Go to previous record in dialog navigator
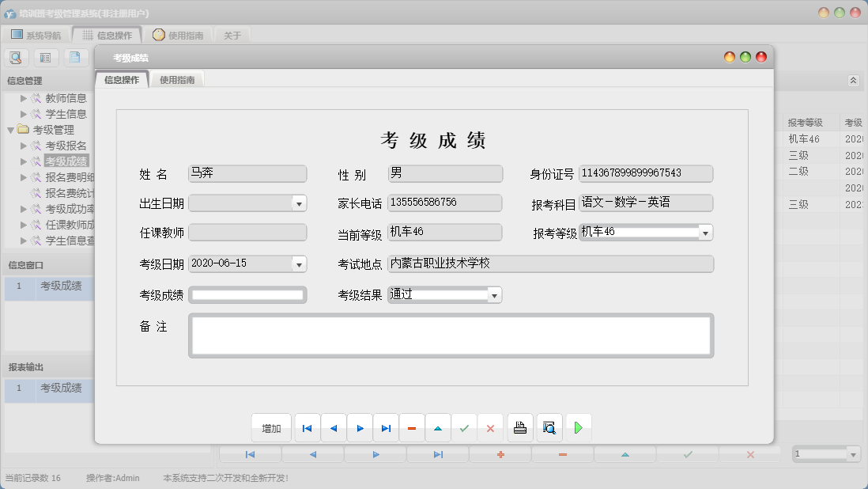Screen dimensions: 868x489 [334, 428]
